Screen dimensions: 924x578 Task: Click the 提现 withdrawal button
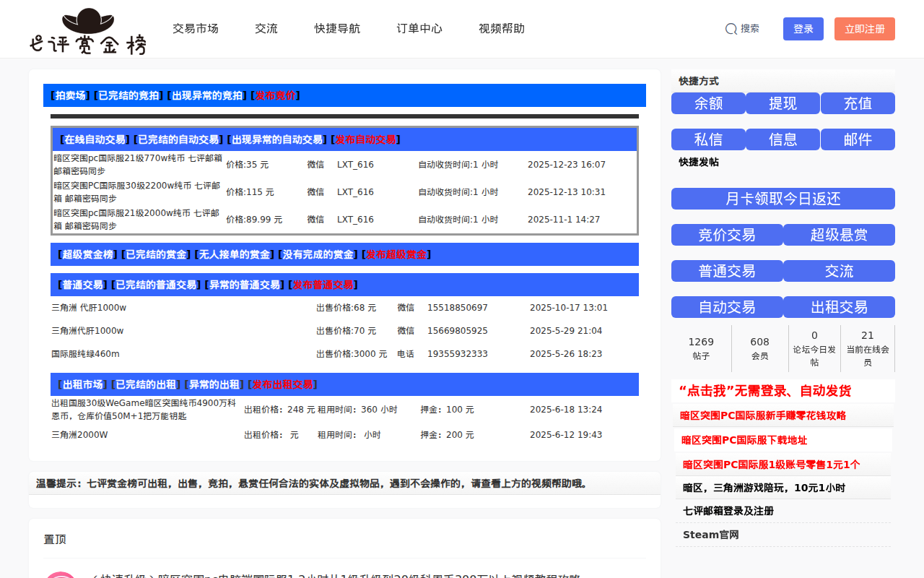tap(783, 103)
